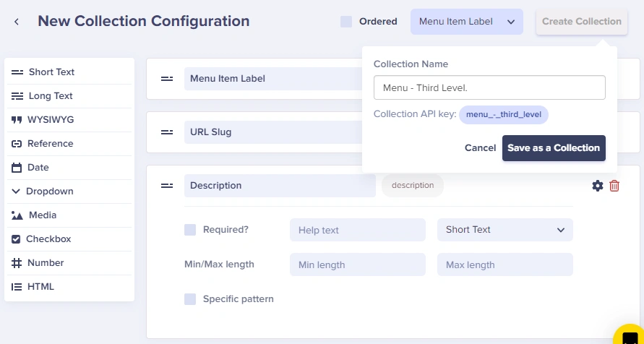This screenshot has width=644, height=344.
Task: Select Dropdown in the field type list
Action: point(69,192)
